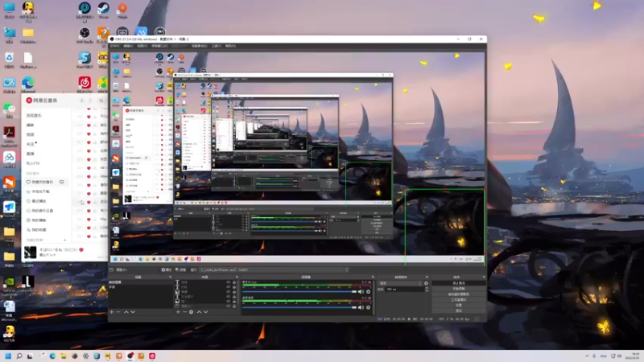Screen dimensions: 644x362
Task: Adjust Mic/Aux volume slider
Action: (299, 291)
